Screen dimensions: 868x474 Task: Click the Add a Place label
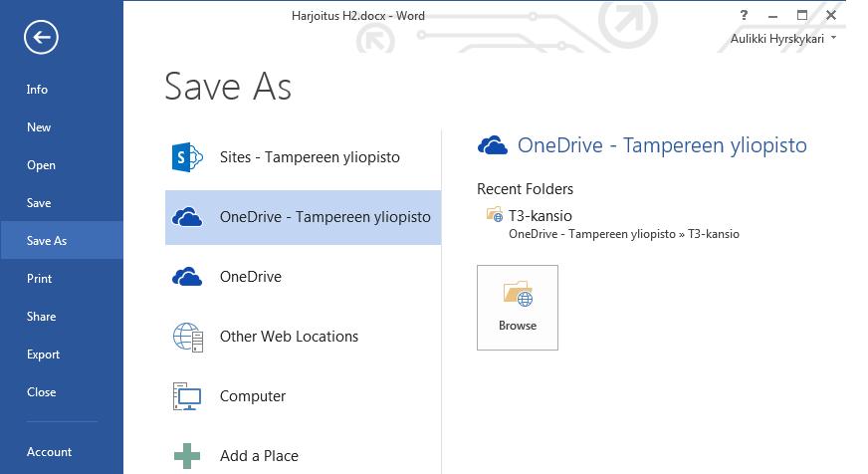coord(259,456)
